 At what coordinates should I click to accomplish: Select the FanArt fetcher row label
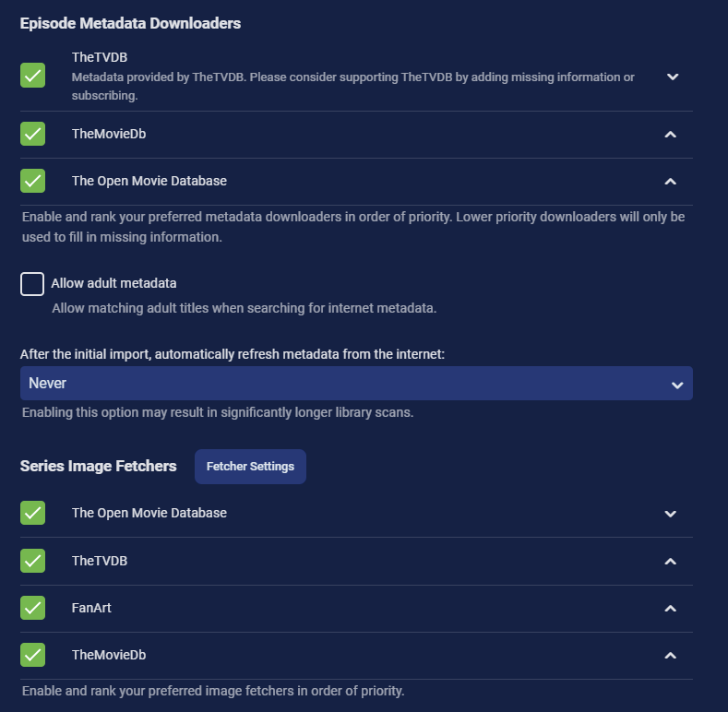click(91, 608)
